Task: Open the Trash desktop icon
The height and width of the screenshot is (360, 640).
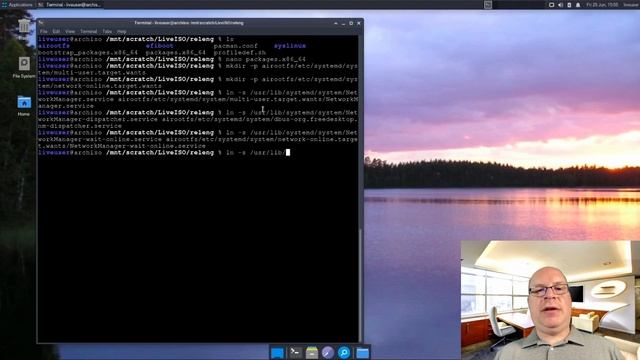Action: pyautogui.click(x=24, y=26)
